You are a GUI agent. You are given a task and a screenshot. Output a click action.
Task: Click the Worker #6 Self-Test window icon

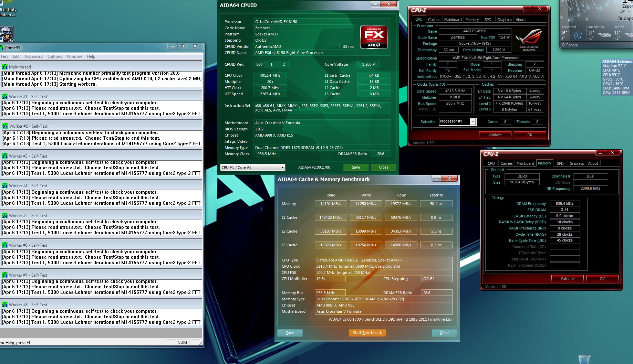pos(5,245)
